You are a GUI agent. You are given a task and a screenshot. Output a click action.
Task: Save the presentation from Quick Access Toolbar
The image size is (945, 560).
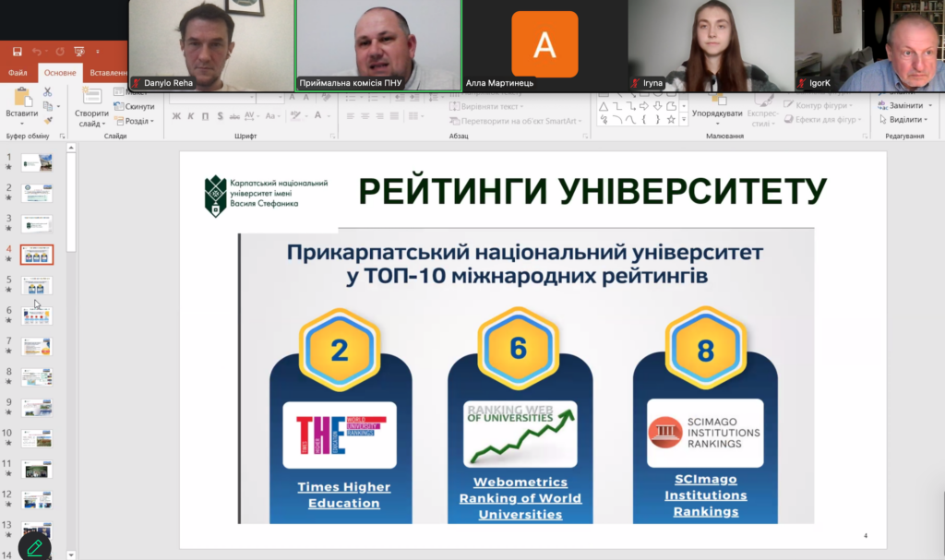(17, 52)
